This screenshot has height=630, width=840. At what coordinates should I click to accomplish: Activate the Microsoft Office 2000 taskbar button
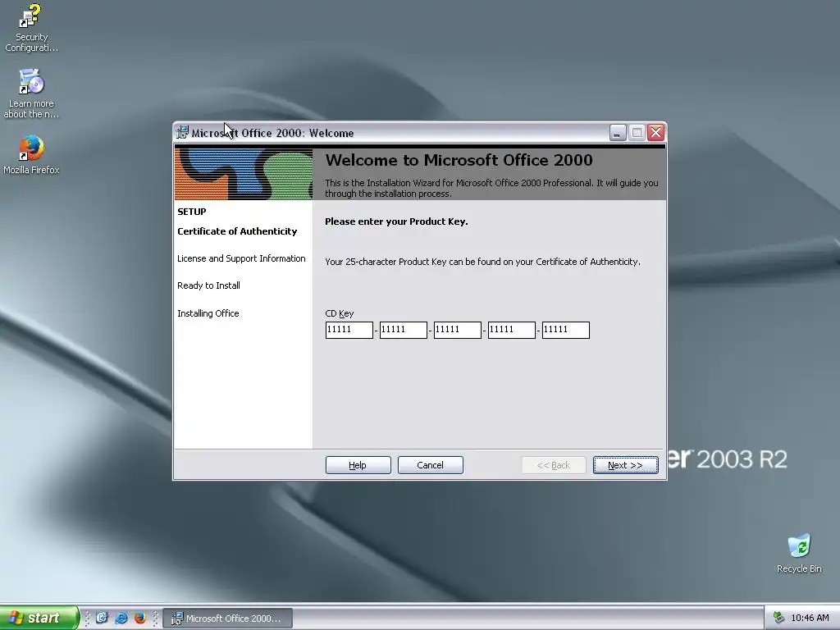[227, 619]
